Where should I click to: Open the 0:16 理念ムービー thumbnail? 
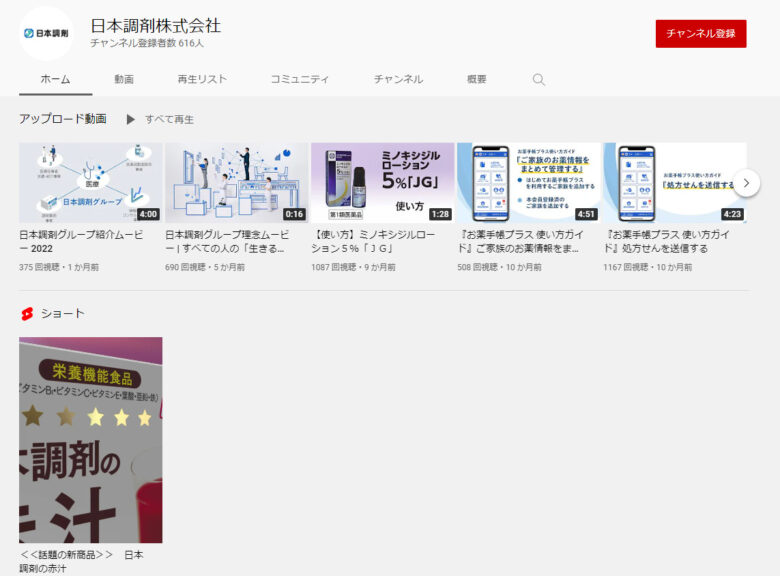(x=237, y=183)
